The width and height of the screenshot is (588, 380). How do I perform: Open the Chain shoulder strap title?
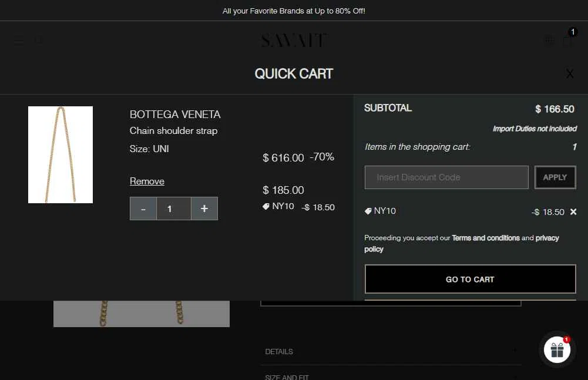point(174,131)
